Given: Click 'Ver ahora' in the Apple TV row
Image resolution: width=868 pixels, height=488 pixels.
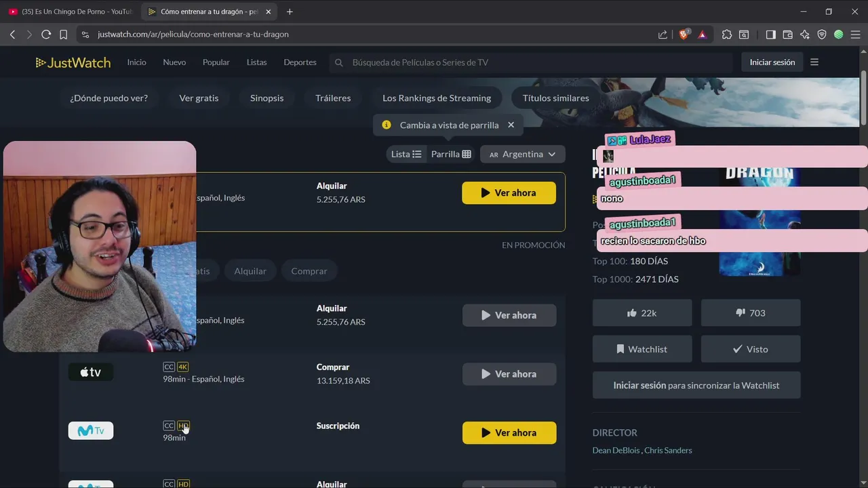Looking at the screenshot, I should point(509,374).
